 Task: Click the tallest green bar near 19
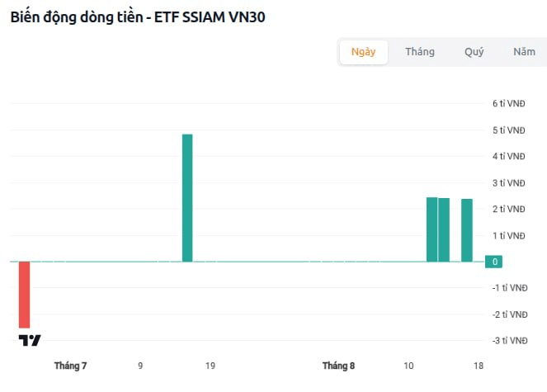(x=187, y=198)
